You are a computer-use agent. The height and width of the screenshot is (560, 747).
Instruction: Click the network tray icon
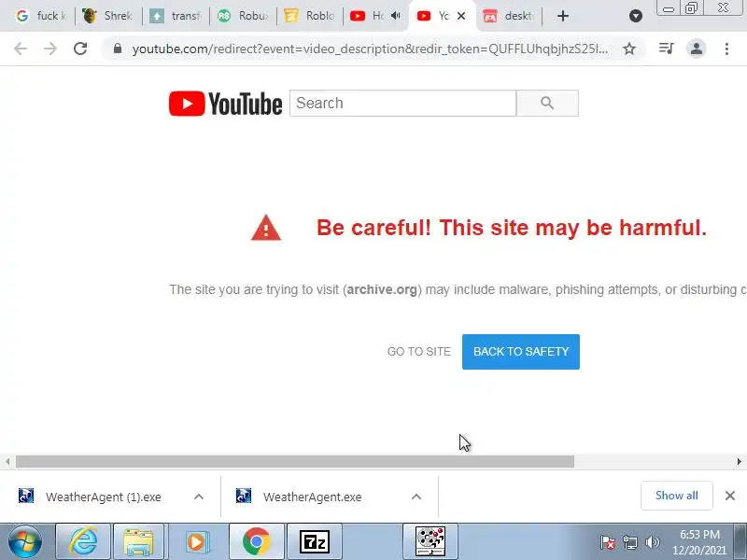pos(629,542)
